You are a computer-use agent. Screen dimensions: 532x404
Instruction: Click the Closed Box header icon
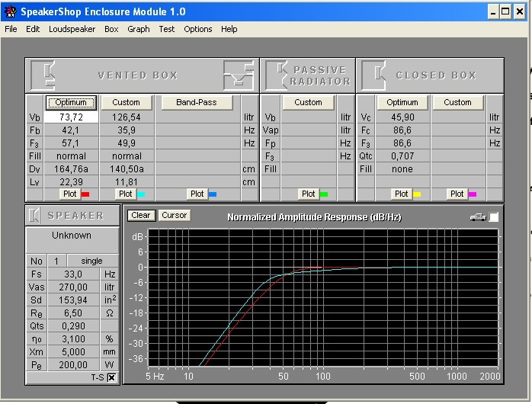tap(375, 75)
